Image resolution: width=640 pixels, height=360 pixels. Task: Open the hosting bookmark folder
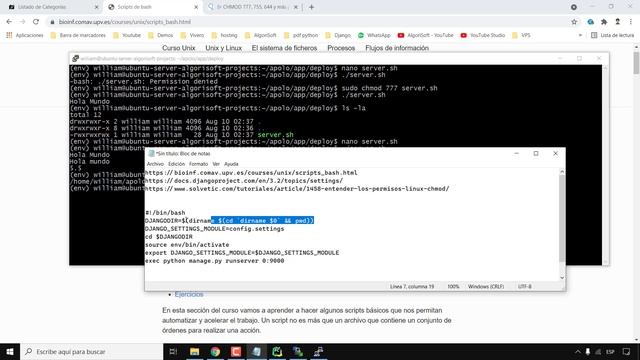(224, 35)
